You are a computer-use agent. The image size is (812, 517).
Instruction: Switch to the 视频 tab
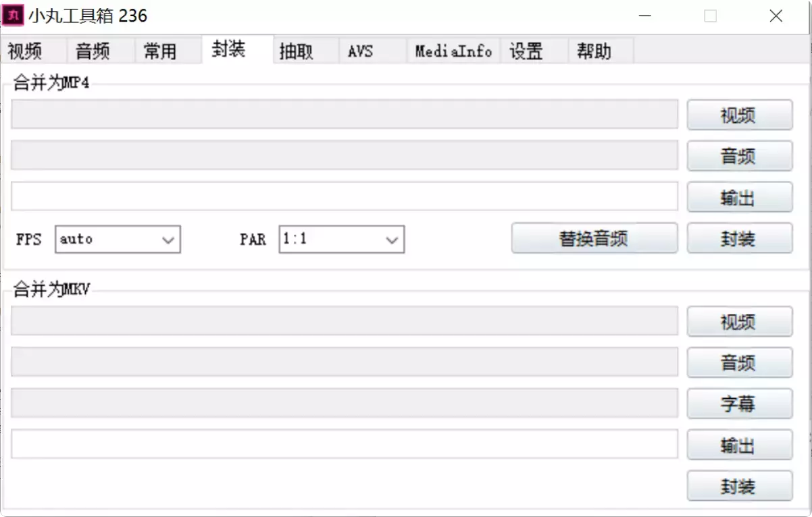click(x=25, y=50)
